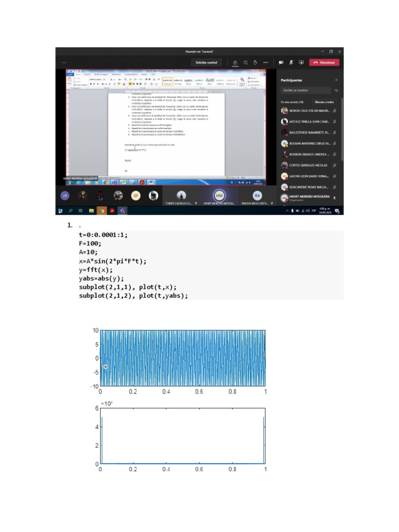Click the GF avatar in participant strip
The width and height of the screenshot is (399, 532).
click(x=136, y=195)
